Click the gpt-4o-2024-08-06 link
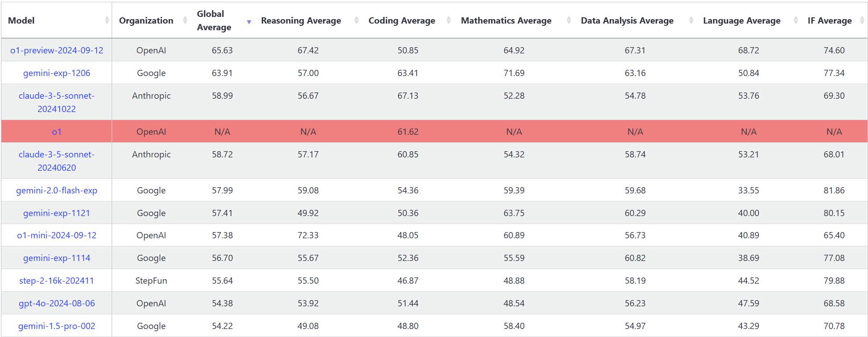 point(57,303)
